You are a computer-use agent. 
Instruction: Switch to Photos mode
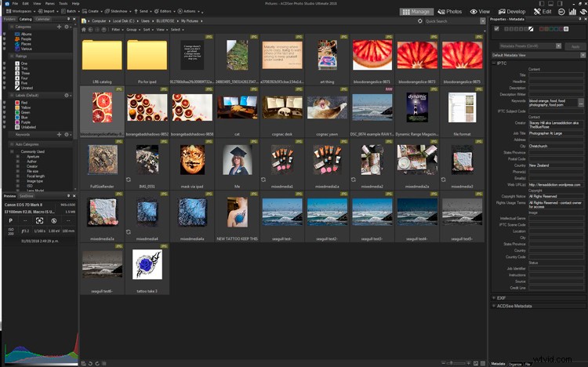[x=450, y=12]
